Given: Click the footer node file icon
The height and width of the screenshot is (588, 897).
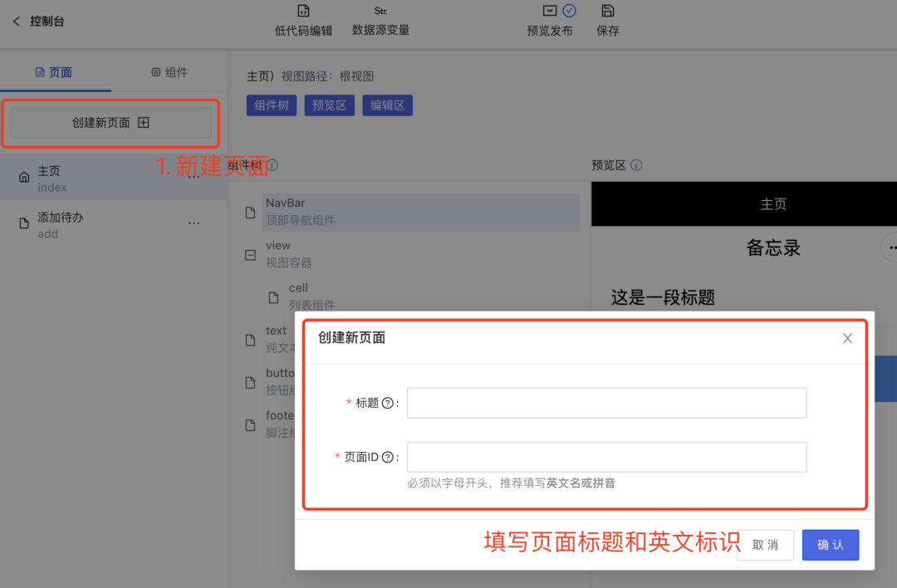Looking at the screenshot, I should tap(250, 425).
